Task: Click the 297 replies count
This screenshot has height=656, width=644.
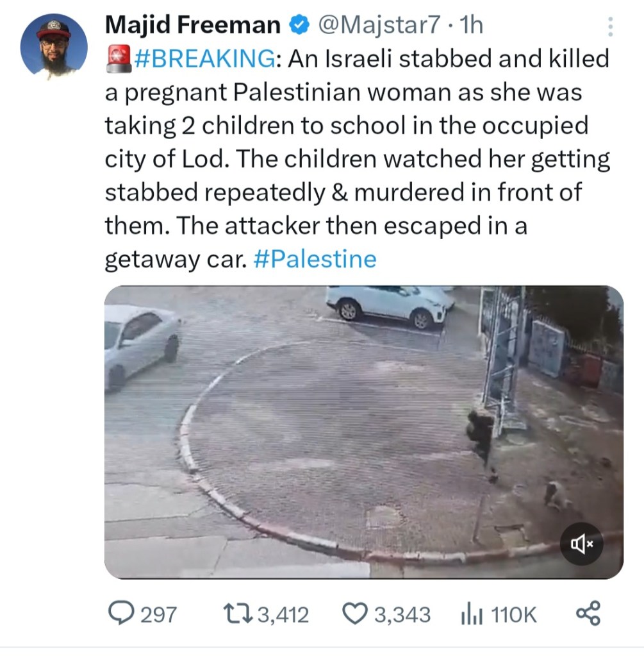Action: pyautogui.click(x=158, y=615)
